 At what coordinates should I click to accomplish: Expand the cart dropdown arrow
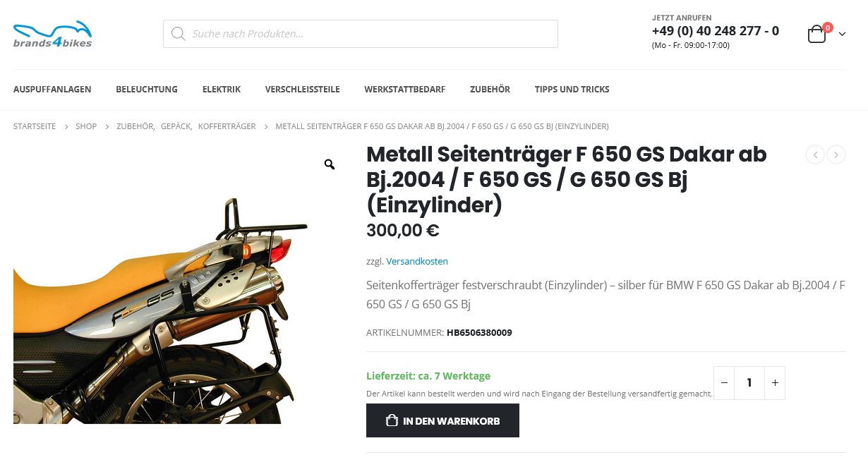842,34
